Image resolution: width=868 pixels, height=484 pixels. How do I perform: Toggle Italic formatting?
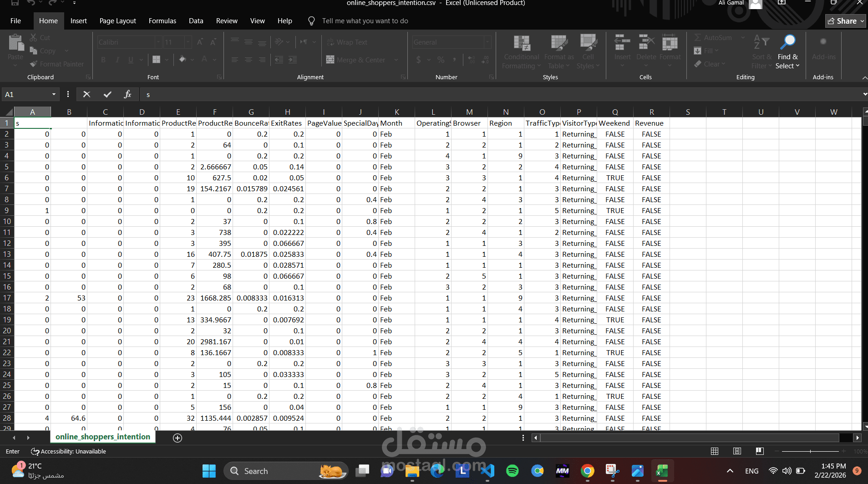coord(117,60)
